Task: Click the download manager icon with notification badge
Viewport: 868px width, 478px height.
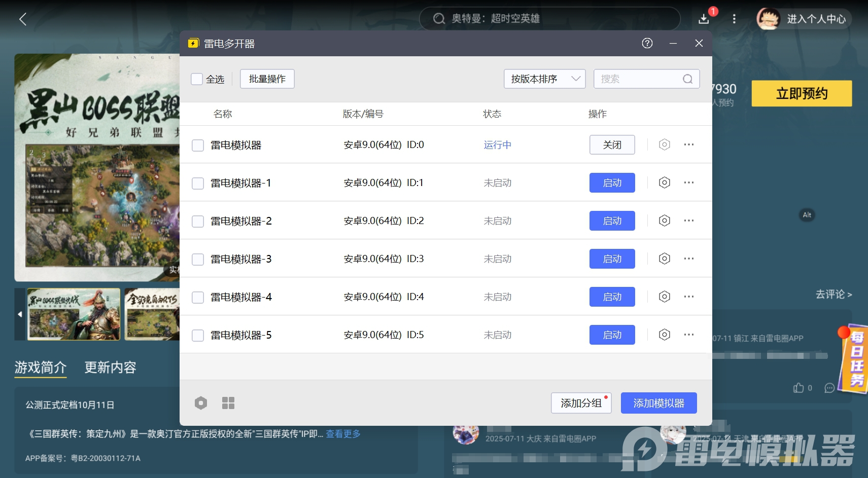Action: click(704, 18)
